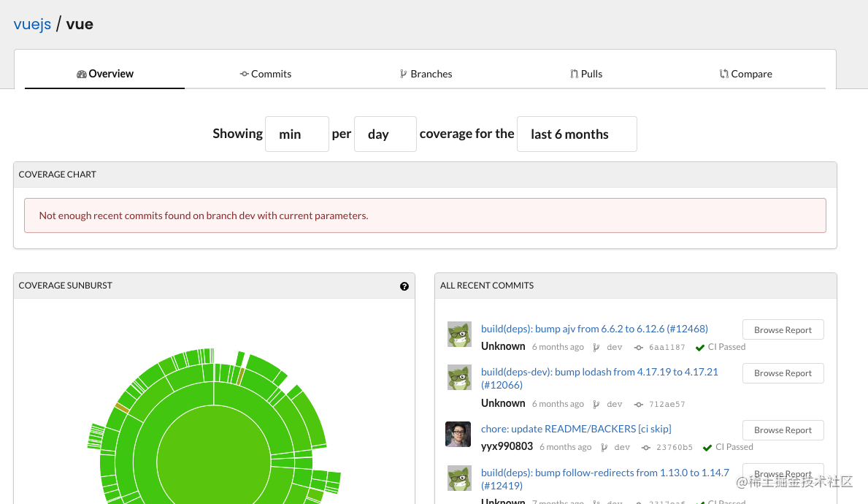Screen dimensions: 868x504
Task: Click avatar next to ajv bump commit
Action: click(x=459, y=335)
